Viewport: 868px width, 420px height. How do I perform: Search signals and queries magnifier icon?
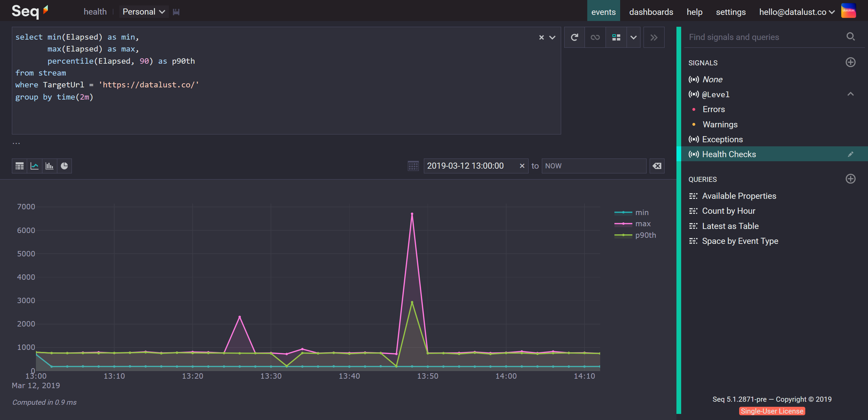(850, 37)
